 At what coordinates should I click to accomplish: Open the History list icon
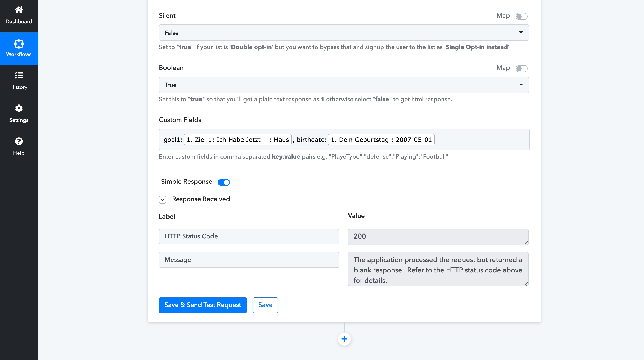pyautogui.click(x=19, y=76)
